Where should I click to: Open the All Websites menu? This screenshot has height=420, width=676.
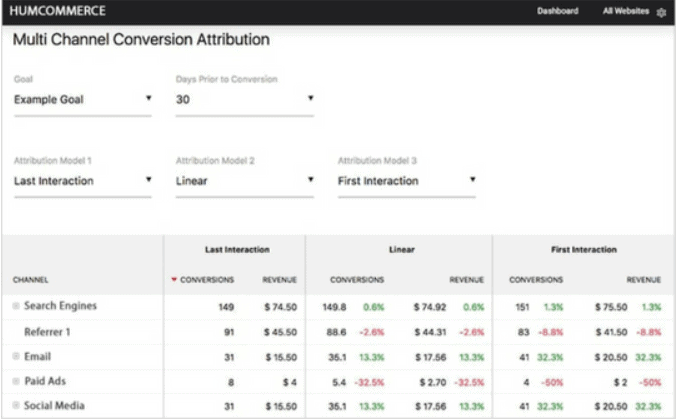pos(625,12)
